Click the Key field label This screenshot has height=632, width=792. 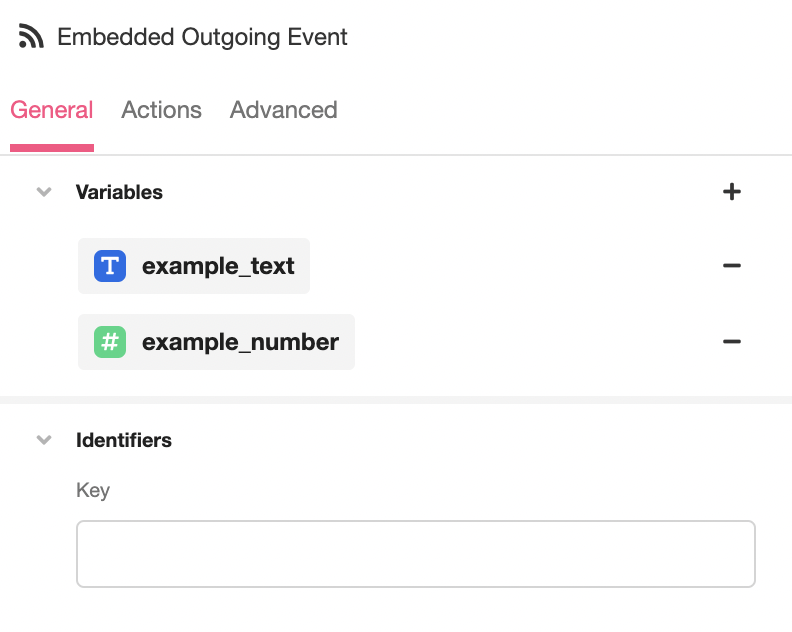click(93, 491)
